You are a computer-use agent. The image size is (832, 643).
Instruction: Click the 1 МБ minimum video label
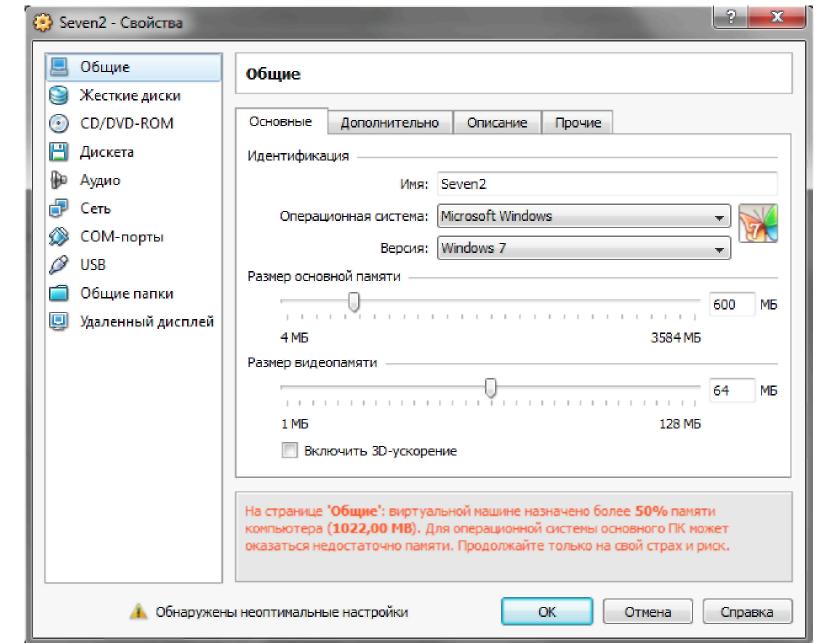click(x=294, y=424)
